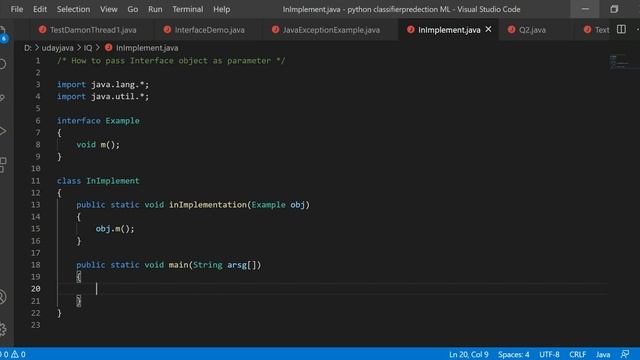Click the comment on line 1
The image size is (640, 360).
[171, 60]
